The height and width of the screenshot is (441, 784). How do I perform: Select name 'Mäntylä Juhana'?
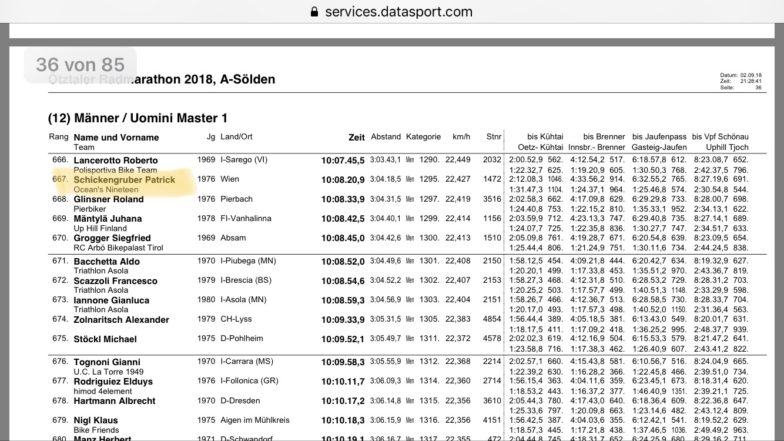tap(108, 219)
